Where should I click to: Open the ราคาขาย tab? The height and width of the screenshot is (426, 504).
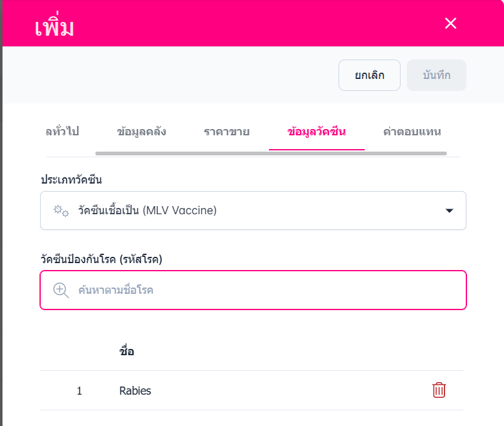click(226, 132)
